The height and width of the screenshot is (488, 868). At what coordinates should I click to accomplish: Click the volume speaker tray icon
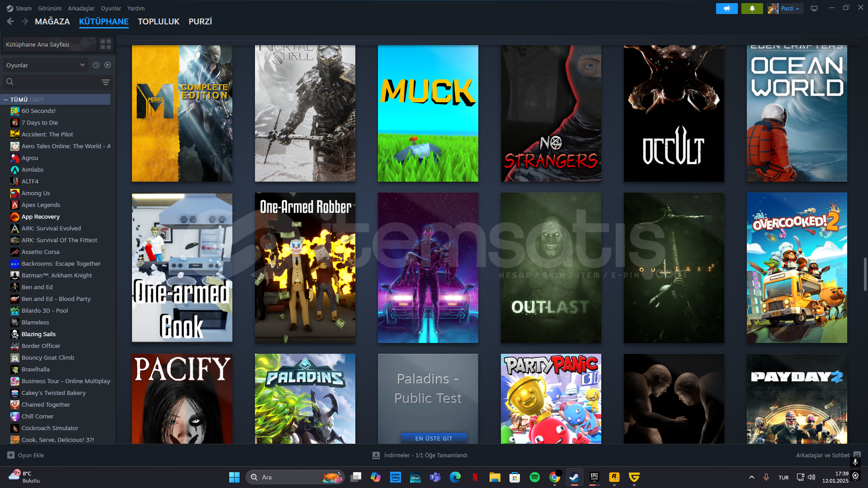pyautogui.click(x=811, y=477)
